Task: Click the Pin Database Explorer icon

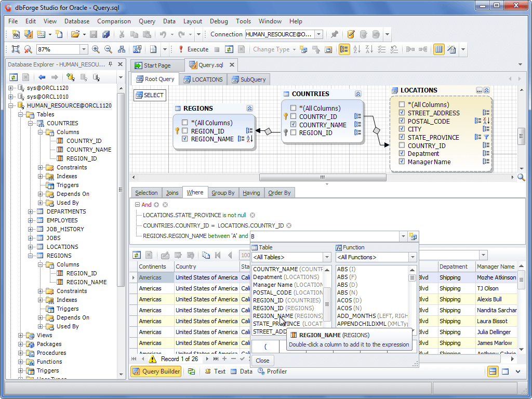Action: [x=111, y=64]
